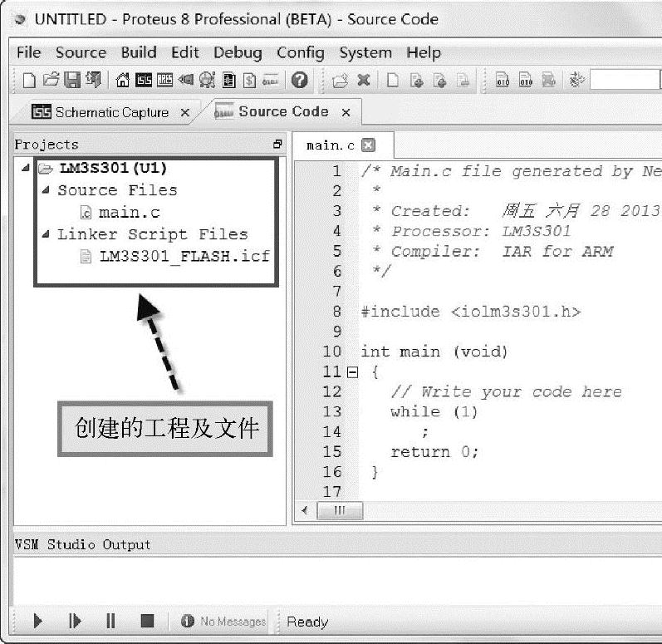
Task: Open the Help menu
Action: pyautogui.click(x=424, y=53)
